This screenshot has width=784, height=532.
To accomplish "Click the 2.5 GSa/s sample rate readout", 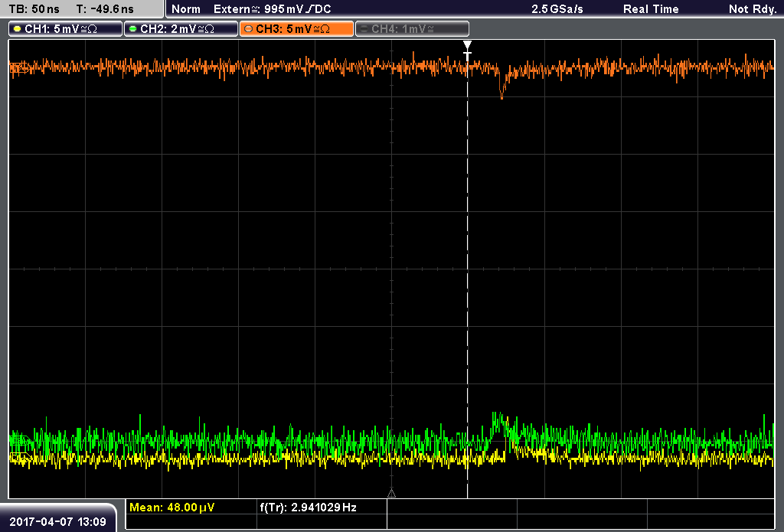I will (557, 9).
